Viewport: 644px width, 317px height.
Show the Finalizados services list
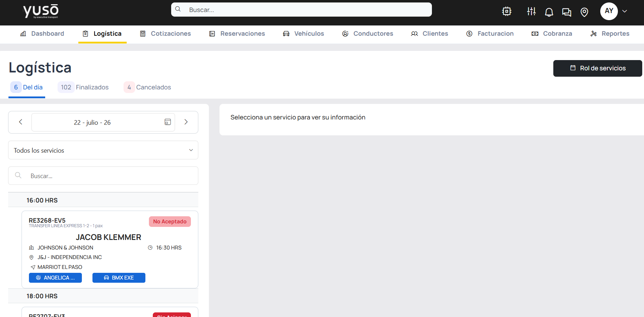[x=83, y=87]
